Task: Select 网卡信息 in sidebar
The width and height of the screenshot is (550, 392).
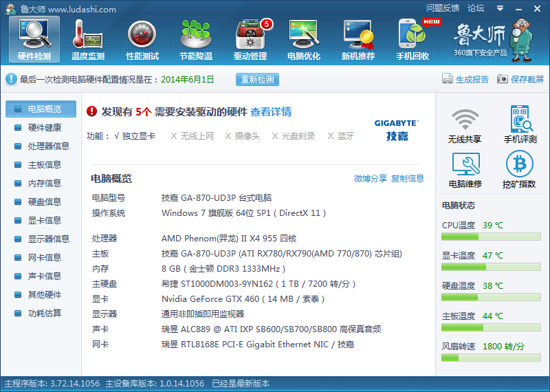Action: click(x=41, y=258)
